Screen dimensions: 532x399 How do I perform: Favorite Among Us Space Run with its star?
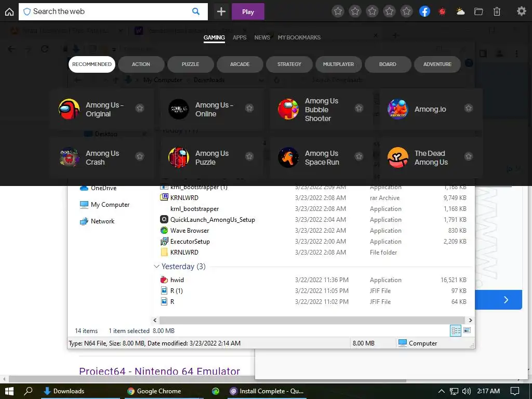pos(359,156)
